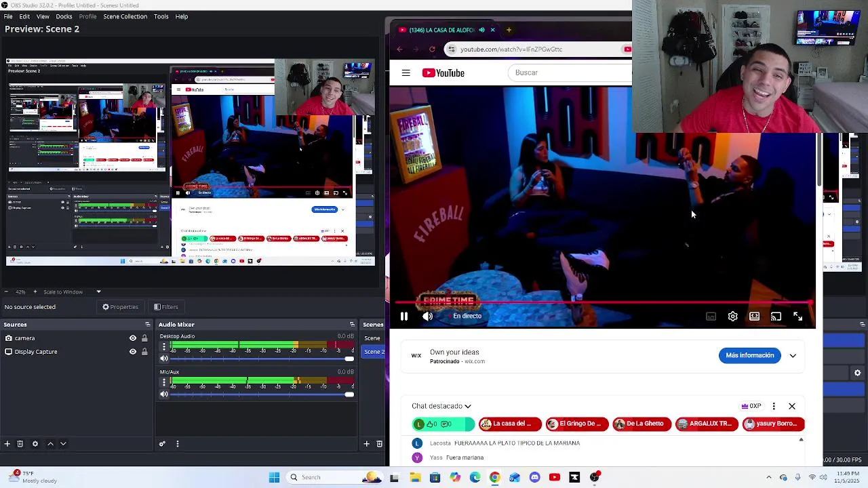868x488 pixels.
Task: Click the YouTube video progress bar
Action: 602,303
